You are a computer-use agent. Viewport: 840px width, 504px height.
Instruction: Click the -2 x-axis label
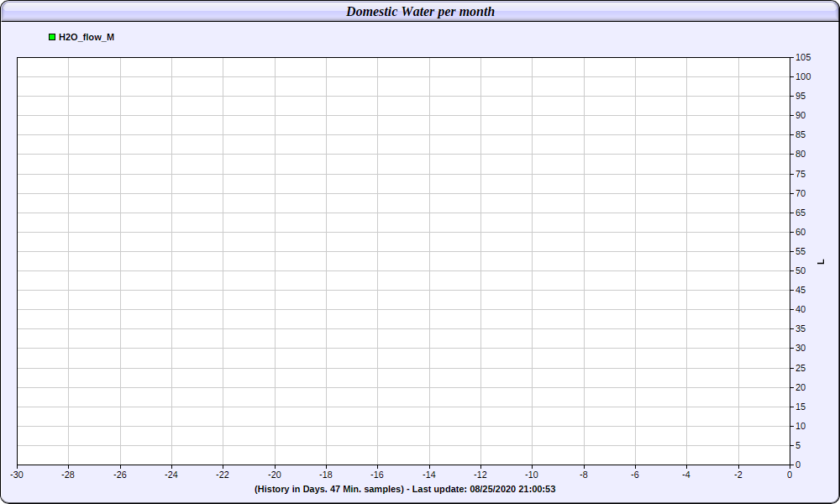coord(738,475)
